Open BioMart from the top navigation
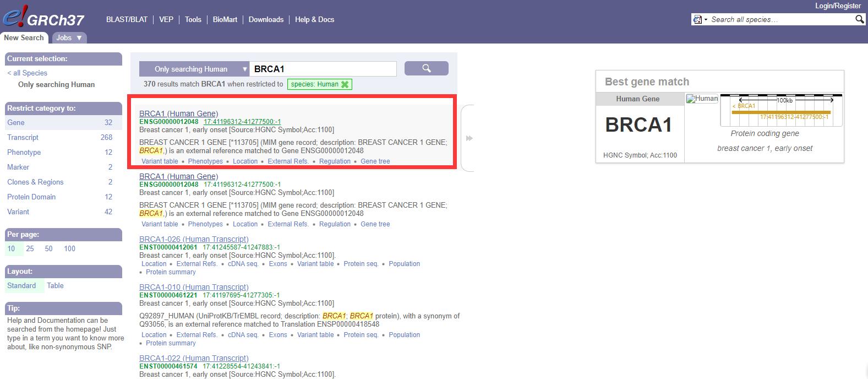The image size is (868, 379). pos(225,19)
